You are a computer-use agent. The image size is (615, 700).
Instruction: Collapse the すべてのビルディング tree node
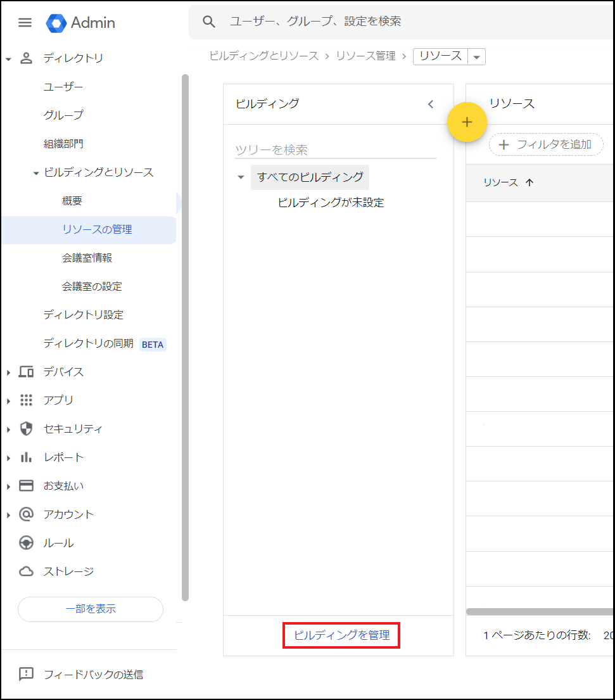pyautogui.click(x=241, y=177)
